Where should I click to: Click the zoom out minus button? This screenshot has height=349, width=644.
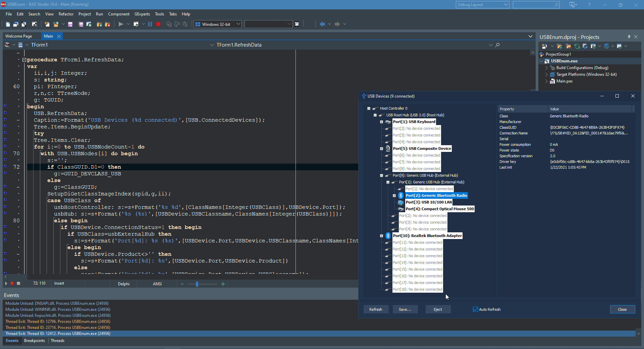coord(182,284)
